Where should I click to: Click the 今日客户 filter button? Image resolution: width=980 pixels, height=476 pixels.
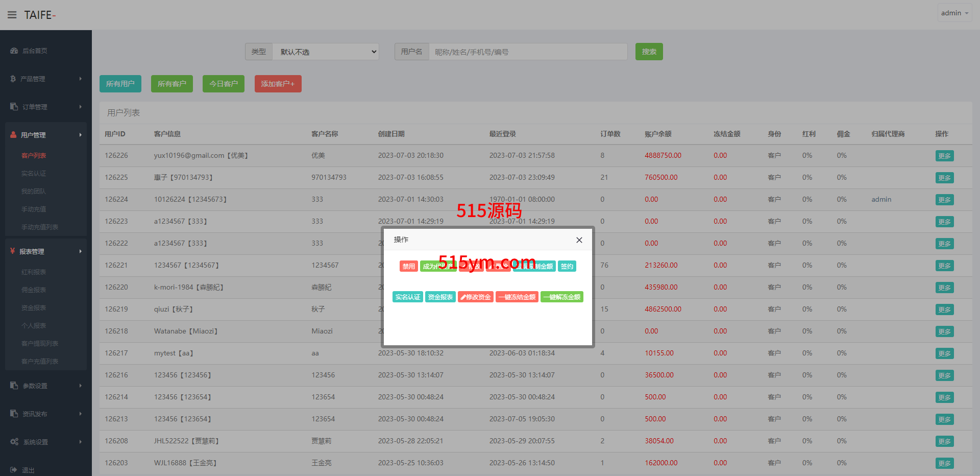pyautogui.click(x=223, y=84)
